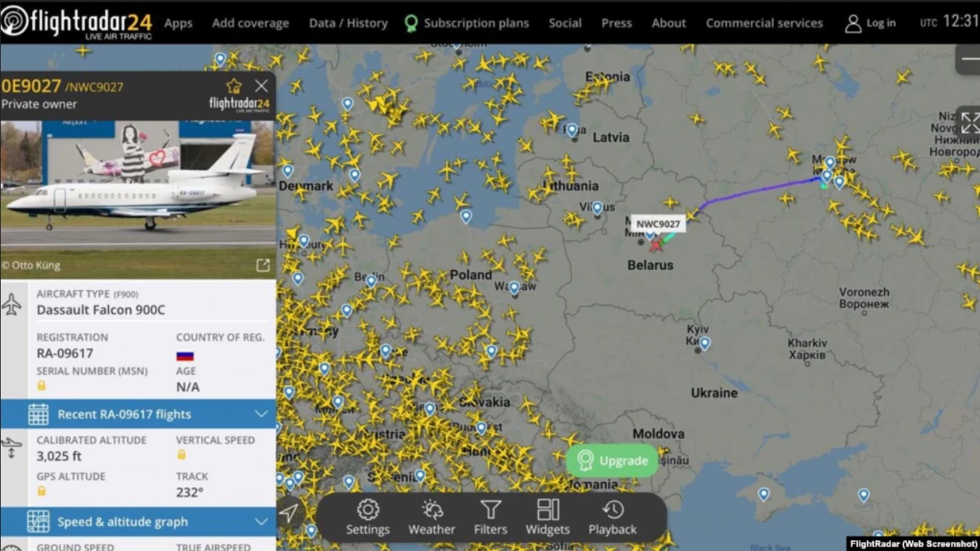This screenshot has height=551, width=980.
Task: Select the NWC9027 flight label on the map
Action: pos(658,224)
